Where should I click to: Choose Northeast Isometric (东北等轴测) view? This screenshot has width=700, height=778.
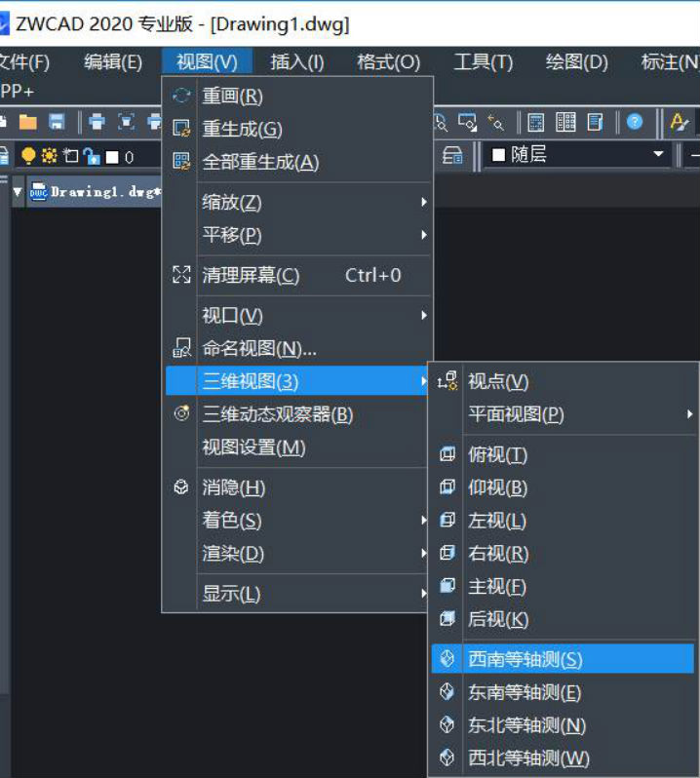coord(526,725)
